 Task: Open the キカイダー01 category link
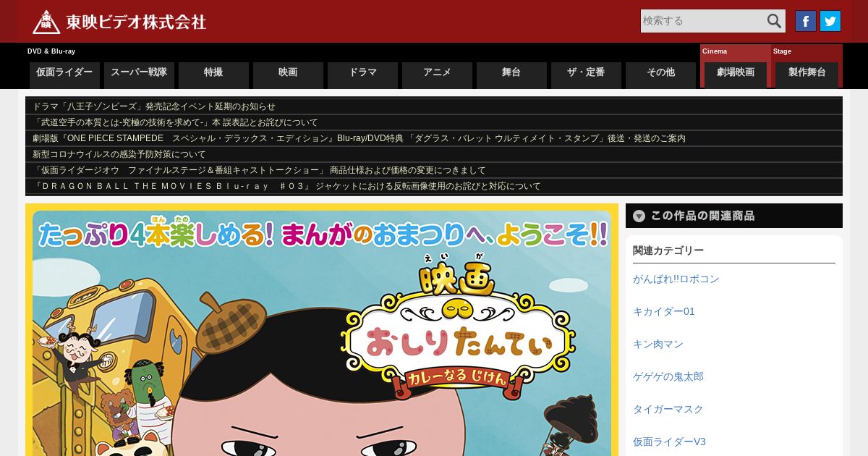point(664,311)
